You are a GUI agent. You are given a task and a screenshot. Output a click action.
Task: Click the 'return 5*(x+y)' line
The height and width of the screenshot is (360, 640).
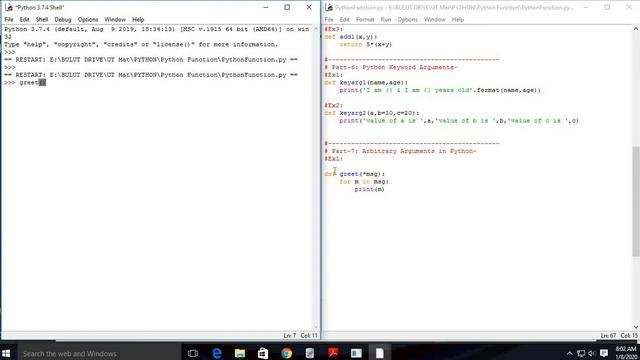[x=366, y=44]
